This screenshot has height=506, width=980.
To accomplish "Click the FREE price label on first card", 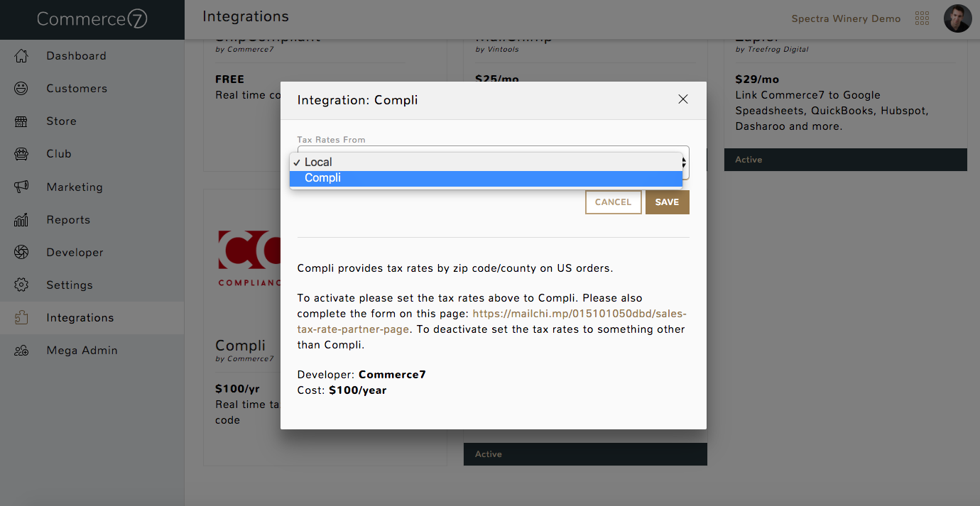I will (230, 79).
